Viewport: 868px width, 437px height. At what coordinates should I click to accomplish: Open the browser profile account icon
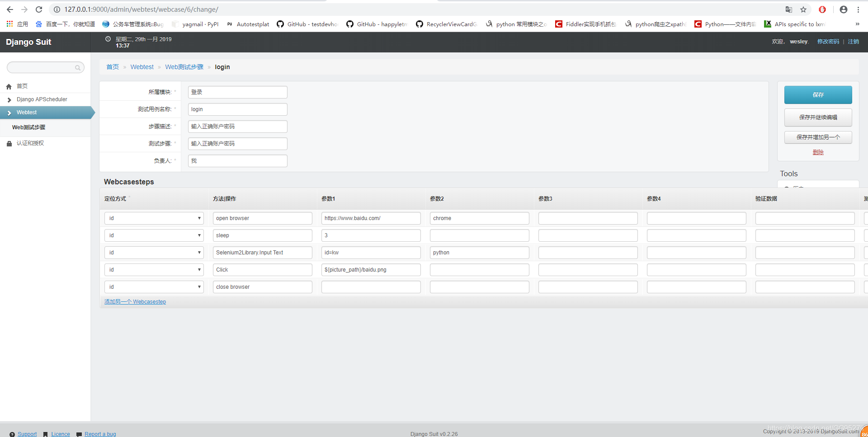coord(844,9)
